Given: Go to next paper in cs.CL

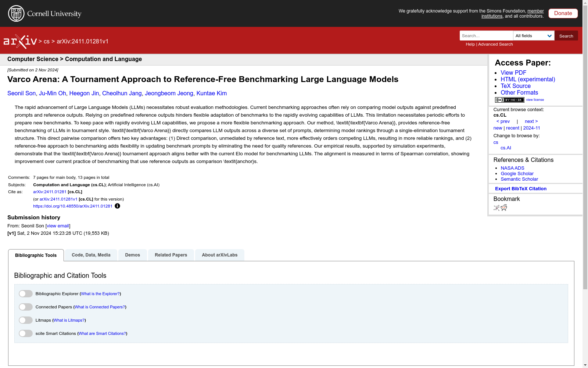Looking at the screenshot, I should [531, 121].
